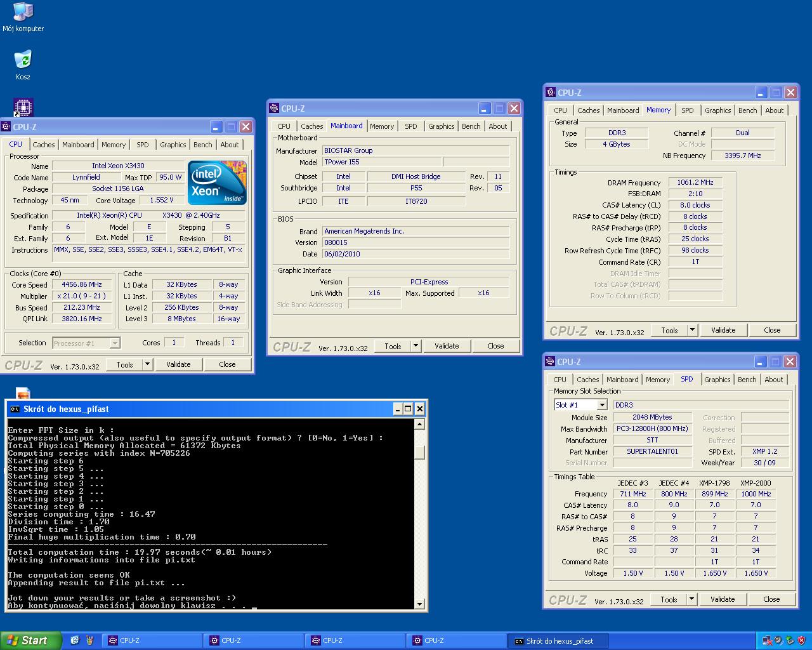This screenshot has width=812, height=650.
Task: Select the CPU tab in the Mainboard window
Action: 284,126
